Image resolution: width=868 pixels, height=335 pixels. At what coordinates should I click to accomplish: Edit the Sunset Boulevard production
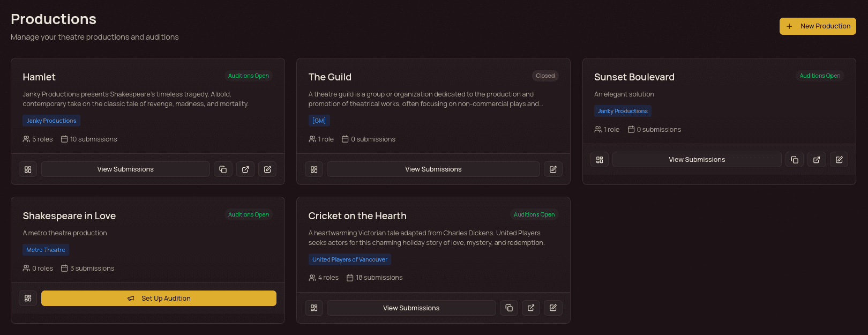pyautogui.click(x=839, y=160)
